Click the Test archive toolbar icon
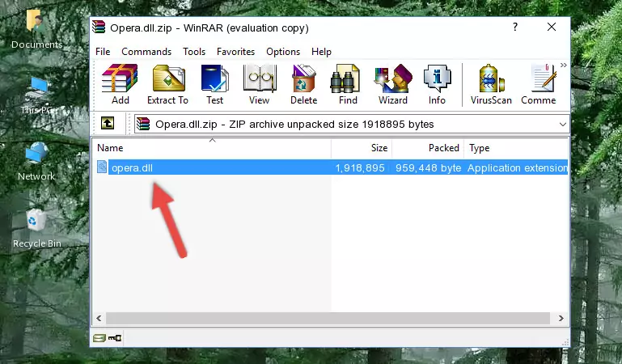The image size is (622, 364). (214, 84)
